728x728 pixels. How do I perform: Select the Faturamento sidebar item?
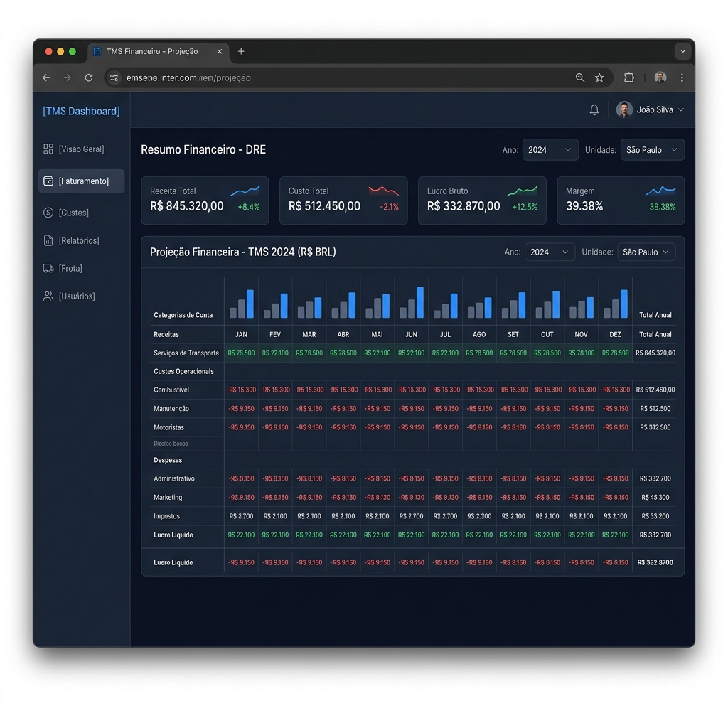[81, 181]
